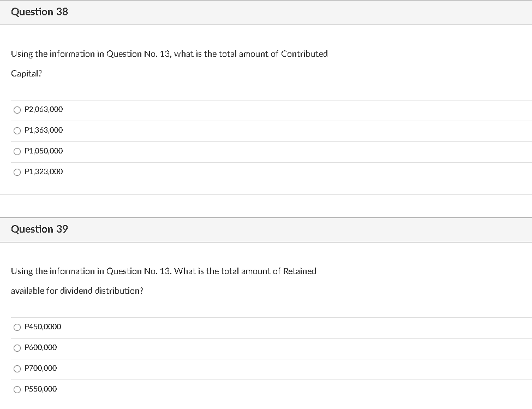532x409 pixels.
Task: Choose the P600,000 answer option
Action: [x=17, y=348]
